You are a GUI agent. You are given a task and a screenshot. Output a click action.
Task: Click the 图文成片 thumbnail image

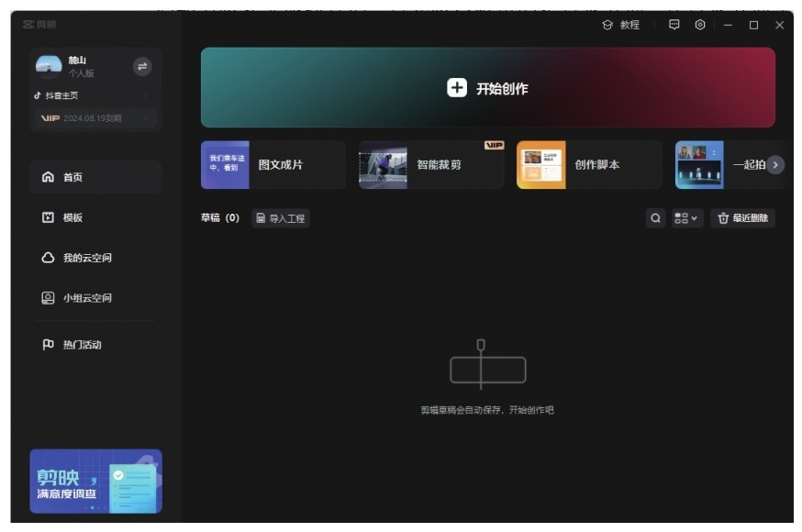point(225,165)
